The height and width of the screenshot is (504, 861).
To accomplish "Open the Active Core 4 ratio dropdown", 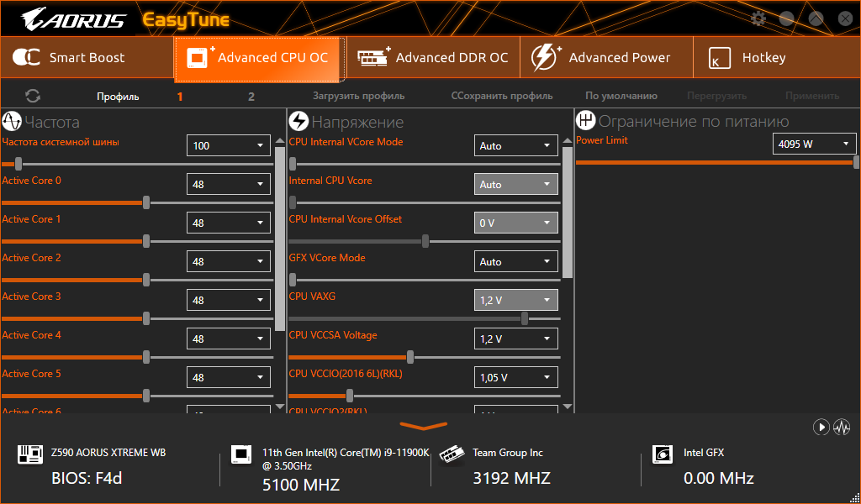I will [229, 339].
